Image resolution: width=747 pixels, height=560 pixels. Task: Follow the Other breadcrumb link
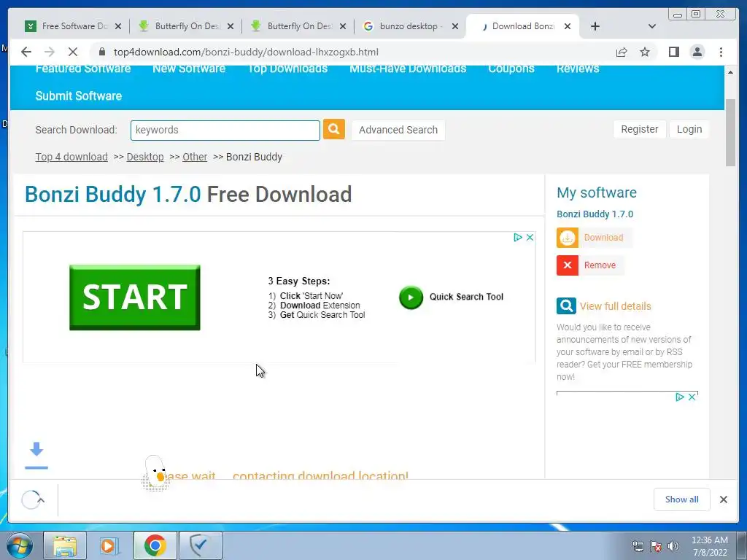(x=195, y=157)
